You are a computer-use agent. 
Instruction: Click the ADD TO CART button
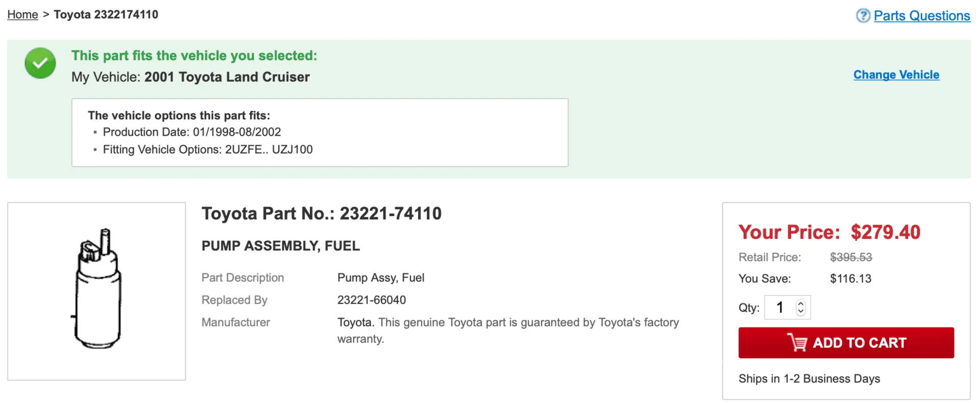click(846, 343)
